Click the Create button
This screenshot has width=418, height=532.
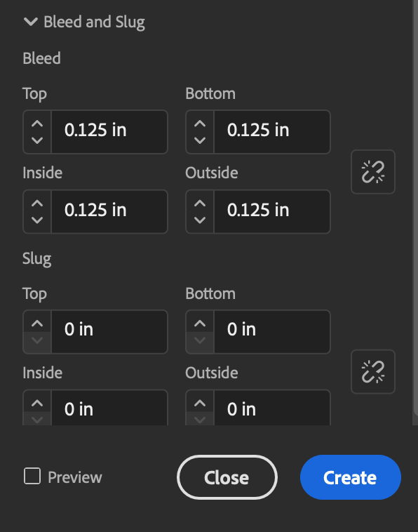[351, 477]
